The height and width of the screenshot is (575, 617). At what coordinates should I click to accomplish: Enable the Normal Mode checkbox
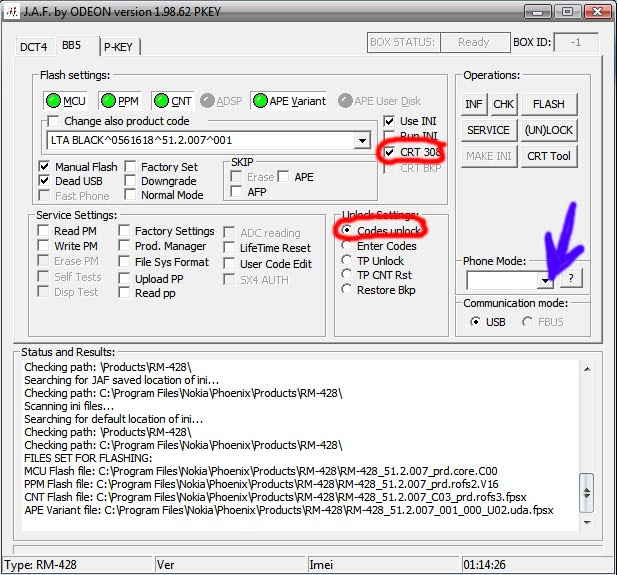click(x=130, y=194)
